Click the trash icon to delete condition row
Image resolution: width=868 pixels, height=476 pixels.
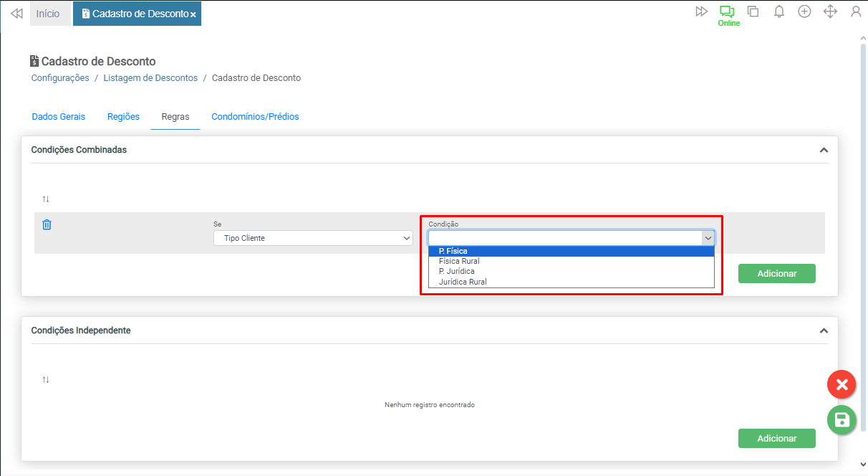click(47, 225)
